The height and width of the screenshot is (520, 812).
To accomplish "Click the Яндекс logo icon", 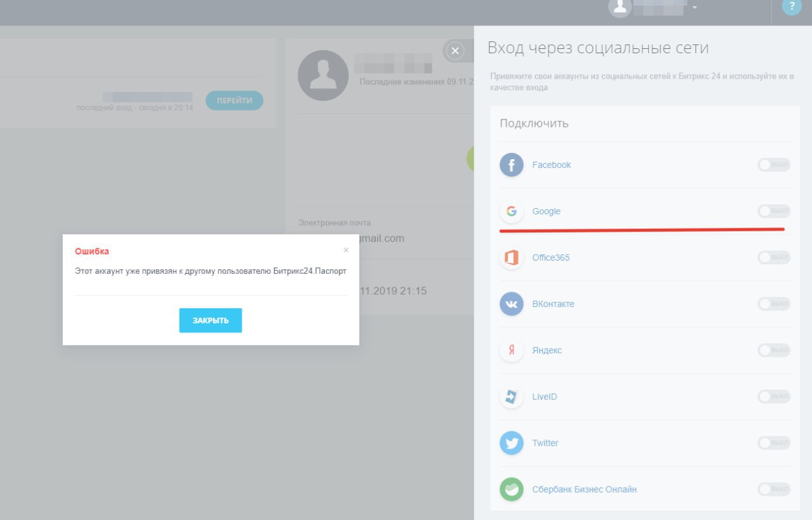I will click(x=511, y=350).
